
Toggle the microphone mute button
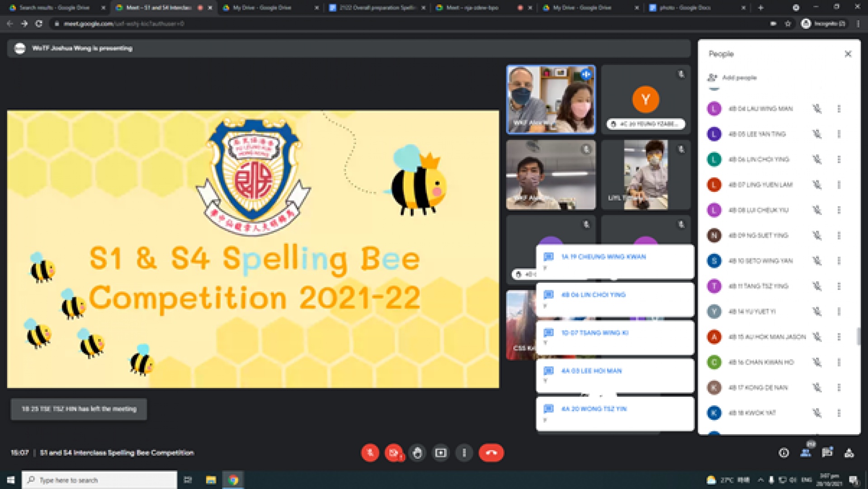click(x=370, y=453)
